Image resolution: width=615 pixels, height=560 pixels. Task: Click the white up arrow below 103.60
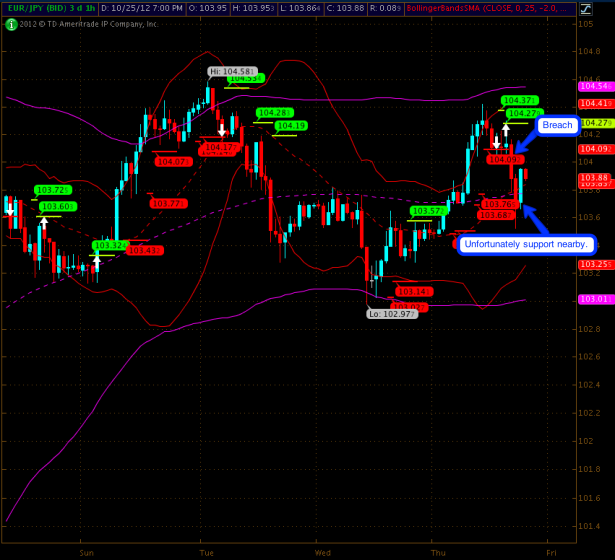43,223
